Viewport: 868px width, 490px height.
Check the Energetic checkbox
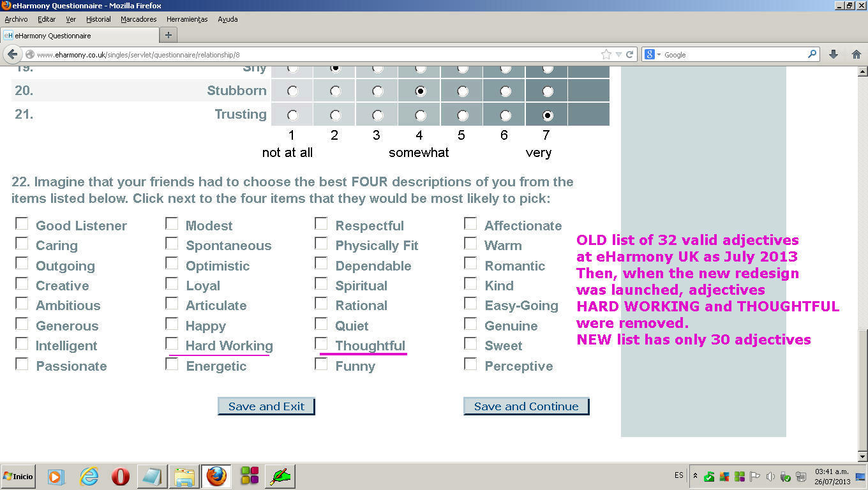(x=172, y=364)
